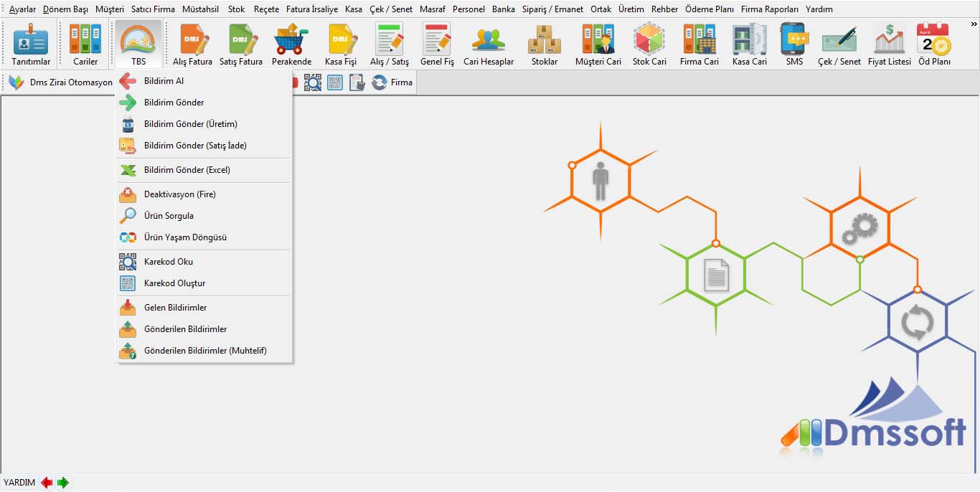Click the Fiyat Listesi chart icon

tap(889, 44)
